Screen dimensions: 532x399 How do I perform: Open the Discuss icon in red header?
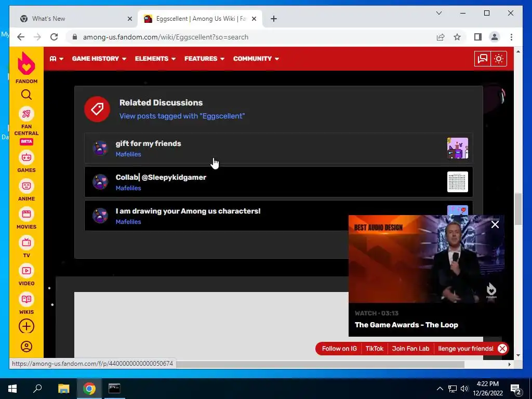[483, 59]
